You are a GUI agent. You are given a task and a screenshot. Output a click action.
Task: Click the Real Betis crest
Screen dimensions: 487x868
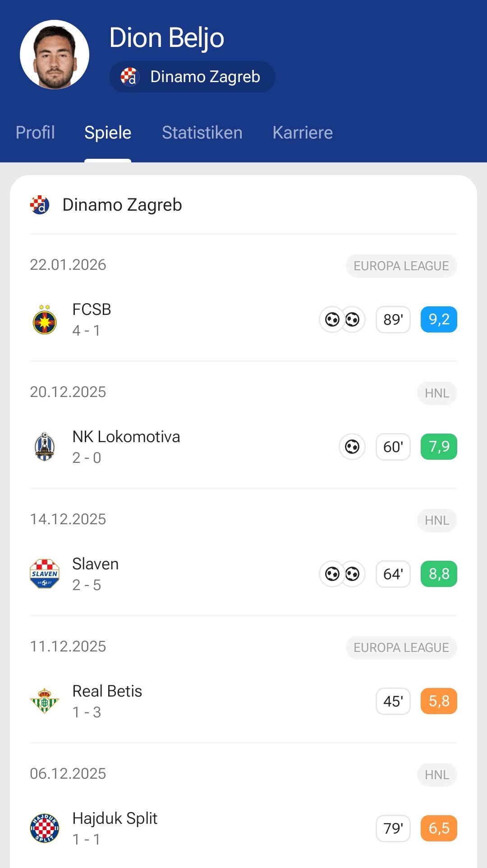click(x=45, y=702)
